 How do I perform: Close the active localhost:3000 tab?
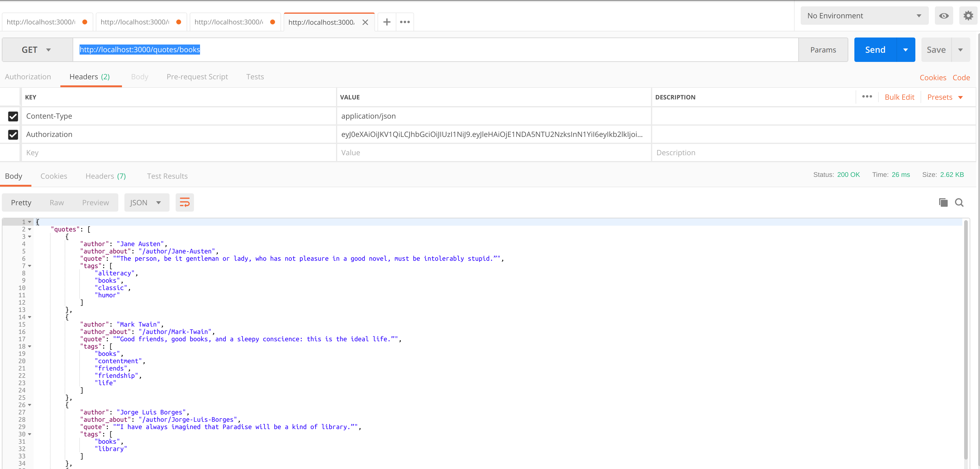(x=365, y=22)
